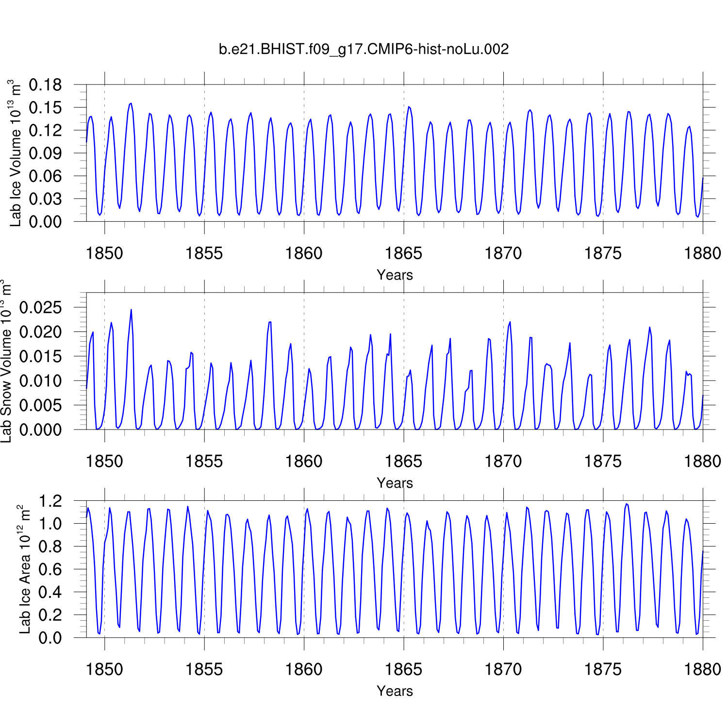This screenshot has width=728, height=728.
Task: Select the 1855 tick label on the middle chart
Action: pyautogui.click(x=204, y=462)
